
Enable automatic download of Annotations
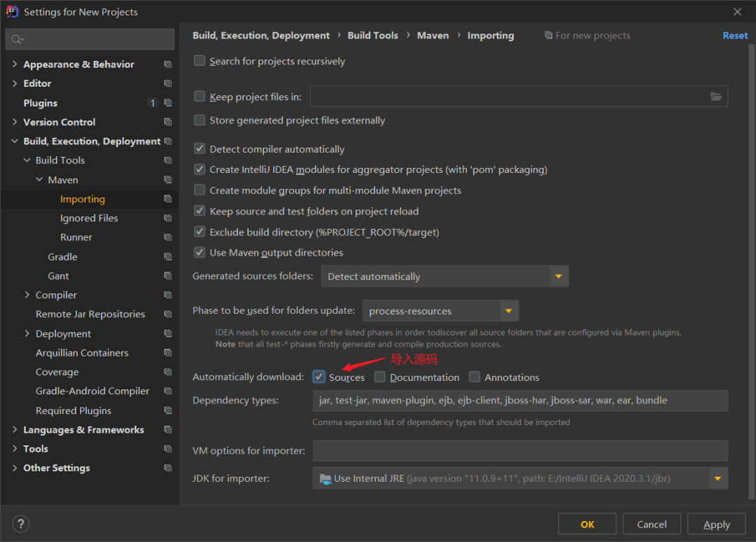point(475,377)
